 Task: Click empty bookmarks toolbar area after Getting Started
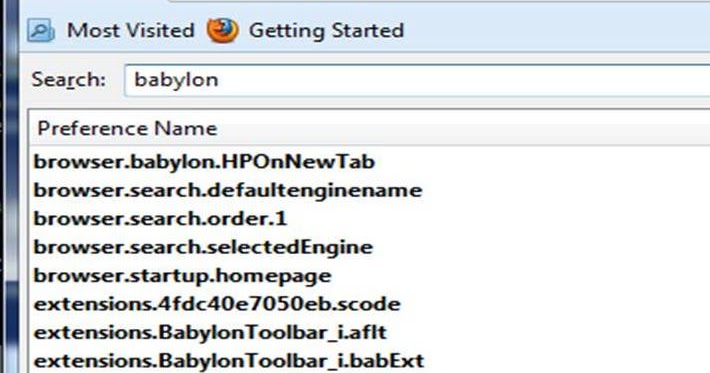coord(557,31)
